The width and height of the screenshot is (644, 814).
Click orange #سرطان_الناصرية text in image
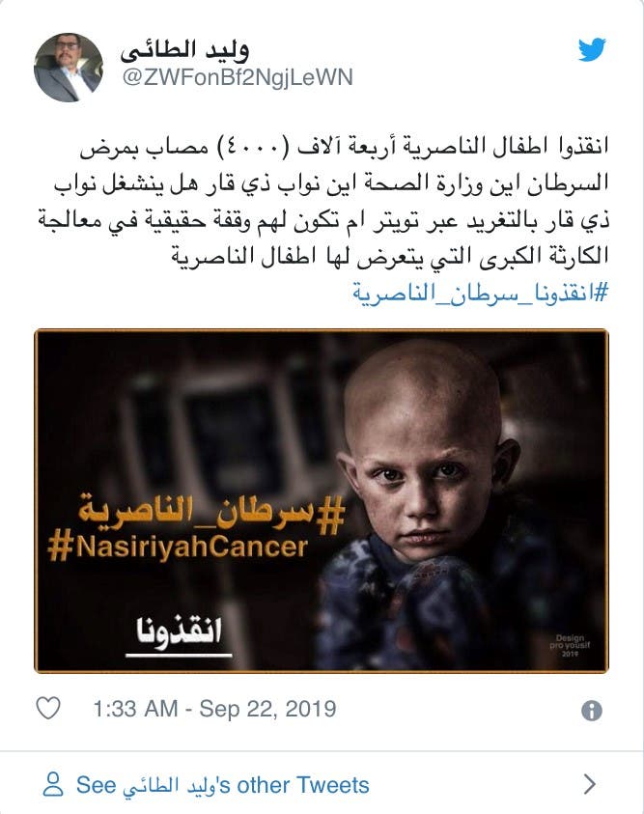tap(211, 513)
